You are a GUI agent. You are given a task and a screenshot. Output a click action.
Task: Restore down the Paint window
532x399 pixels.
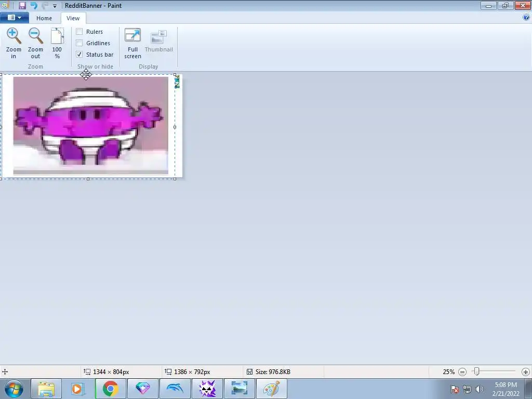click(506, 5)
